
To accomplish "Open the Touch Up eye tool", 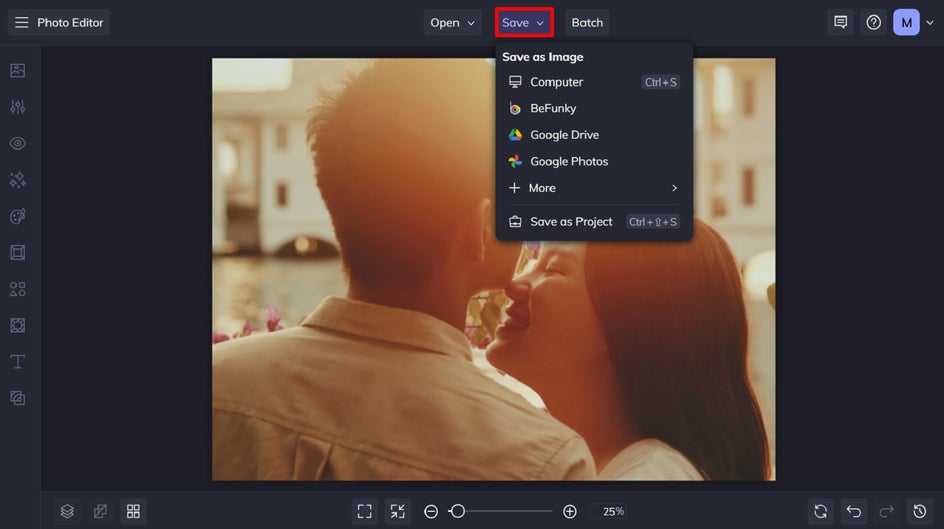I will tap(17, 143).
